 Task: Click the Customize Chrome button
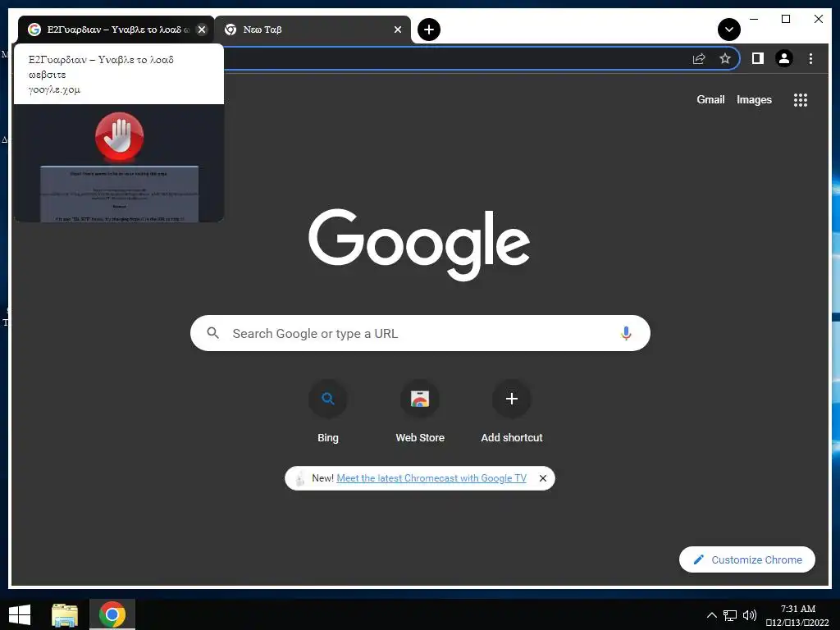tap(746, 559)
